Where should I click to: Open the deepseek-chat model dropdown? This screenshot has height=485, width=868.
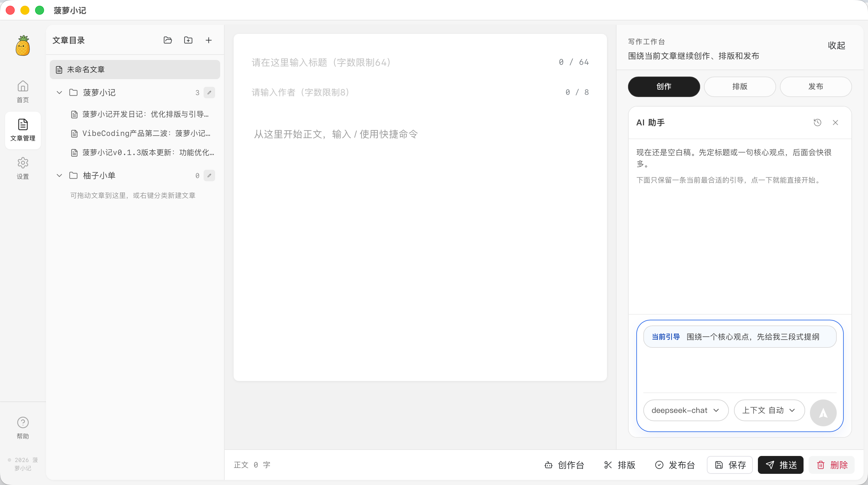pos(685,410)
